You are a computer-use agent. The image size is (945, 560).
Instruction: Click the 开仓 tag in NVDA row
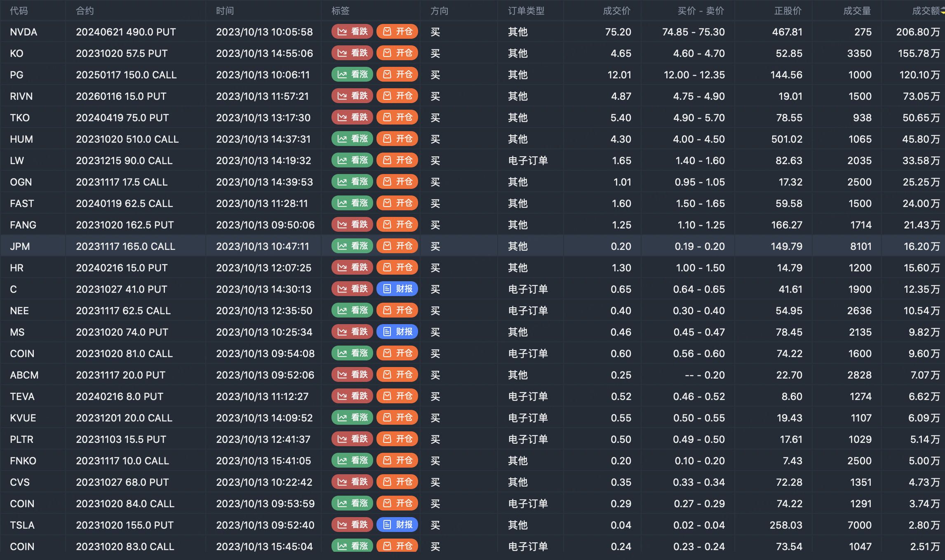(397, 31)
